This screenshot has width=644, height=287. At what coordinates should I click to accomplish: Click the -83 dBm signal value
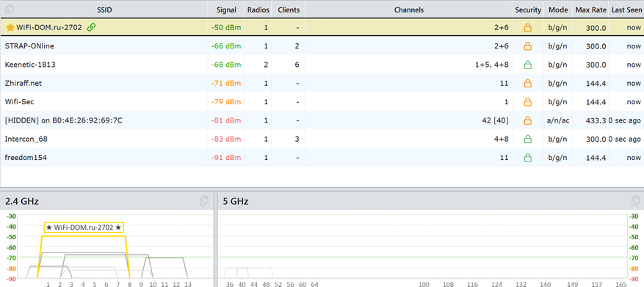click(x=226, y=139)
